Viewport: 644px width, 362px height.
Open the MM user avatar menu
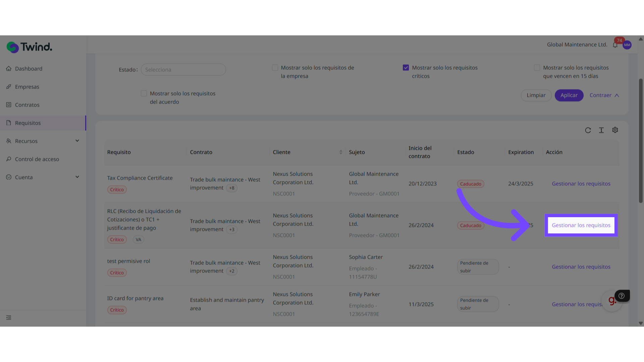(x=627, y=45)
